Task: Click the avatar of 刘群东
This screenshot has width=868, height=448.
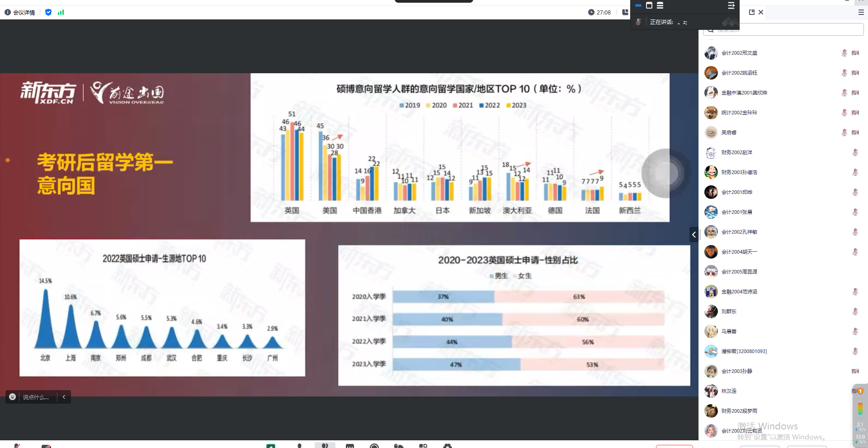Action: coord(711,311)
